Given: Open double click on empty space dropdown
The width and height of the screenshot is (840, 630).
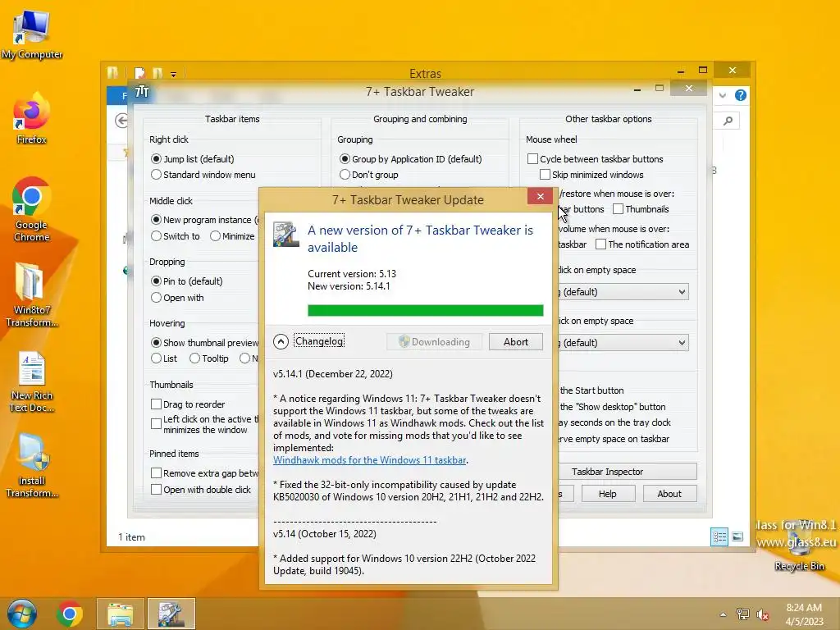Looking at the screenshot, I should [x=623, y=292].
